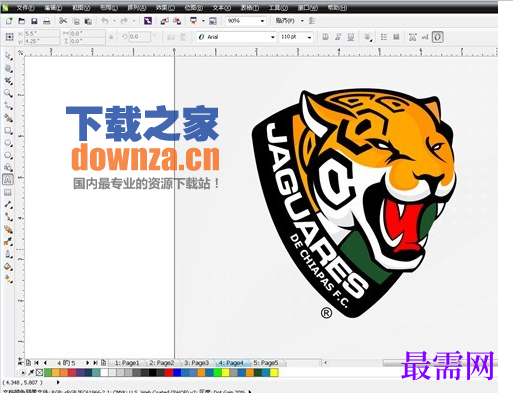
Task: Expand the Undo history dropdown arrow
Action: 114,21
